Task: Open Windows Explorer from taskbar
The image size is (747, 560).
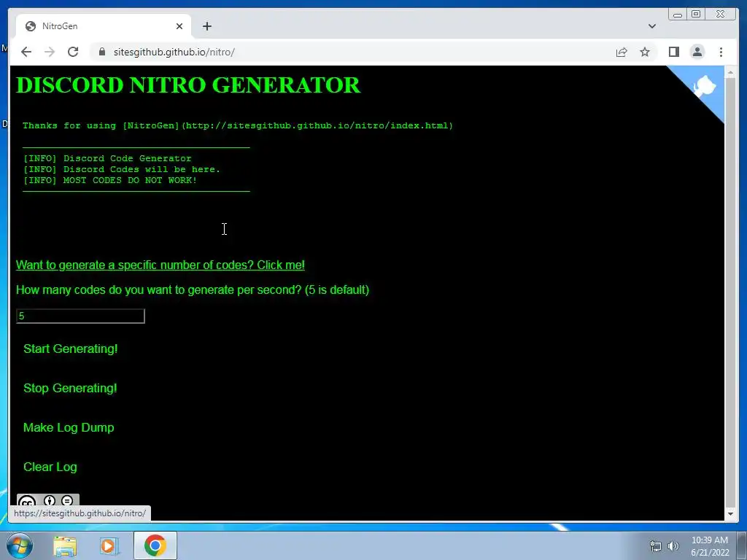Action: pyautogui.click(x=65, y=546)
